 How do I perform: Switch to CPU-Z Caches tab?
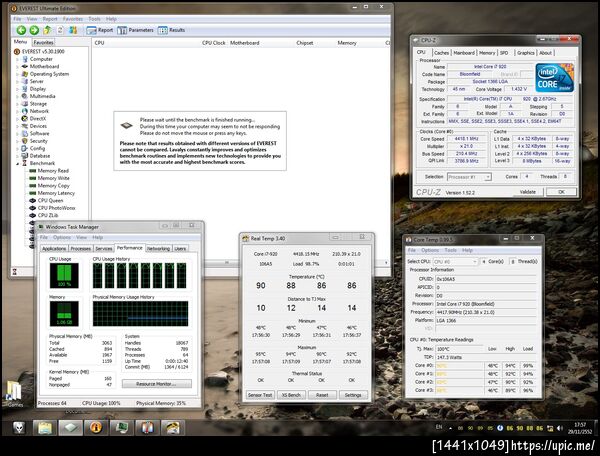(x=441, y=53)
